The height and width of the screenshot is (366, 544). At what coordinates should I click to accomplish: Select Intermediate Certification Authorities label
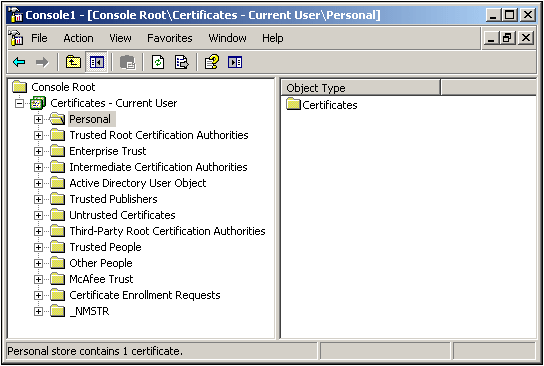coord(158,167)
